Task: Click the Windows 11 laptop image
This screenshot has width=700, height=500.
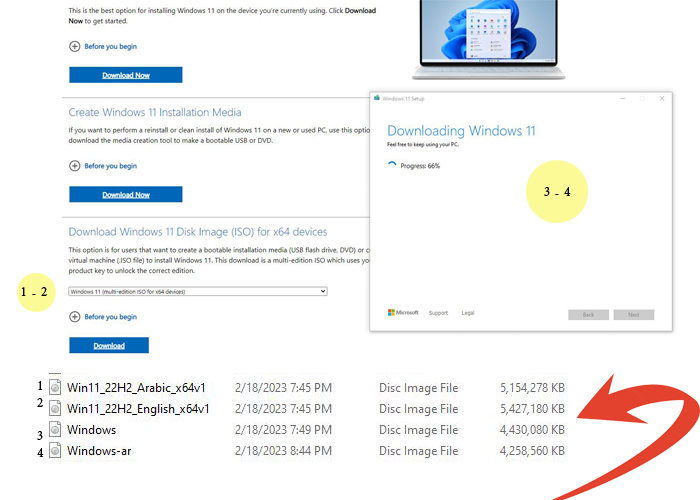Action: 488,40
